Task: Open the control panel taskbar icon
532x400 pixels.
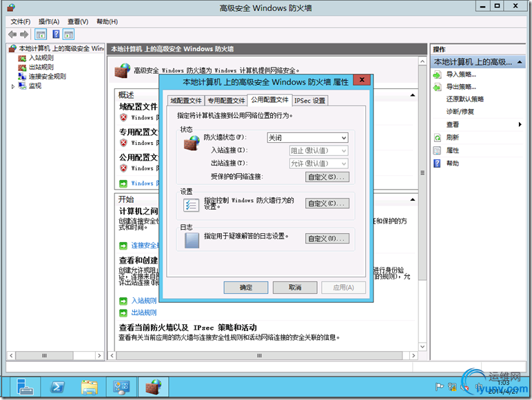Action: (121, 387)
